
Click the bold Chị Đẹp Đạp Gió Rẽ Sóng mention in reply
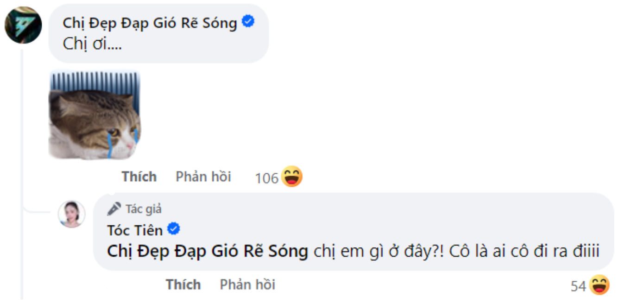[207, 251]
